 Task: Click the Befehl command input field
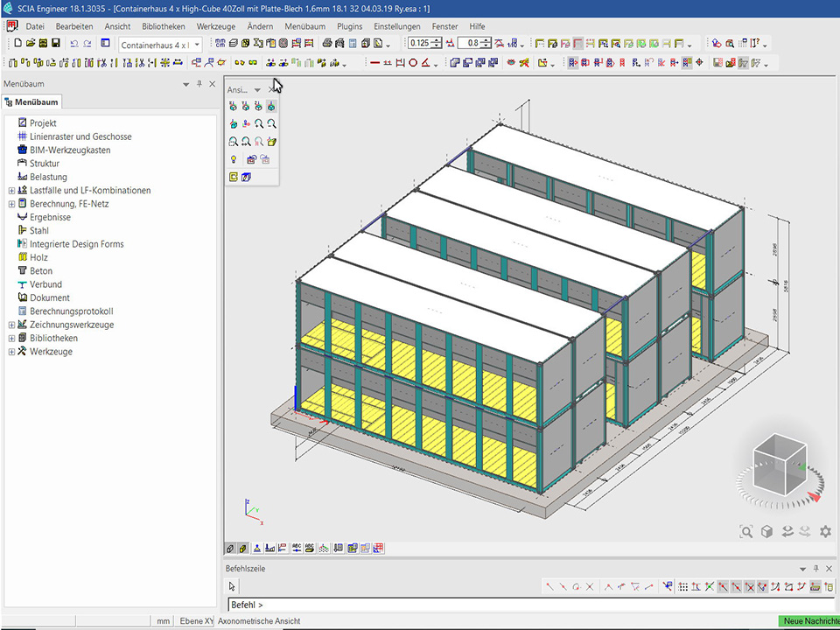click(525, 605)
